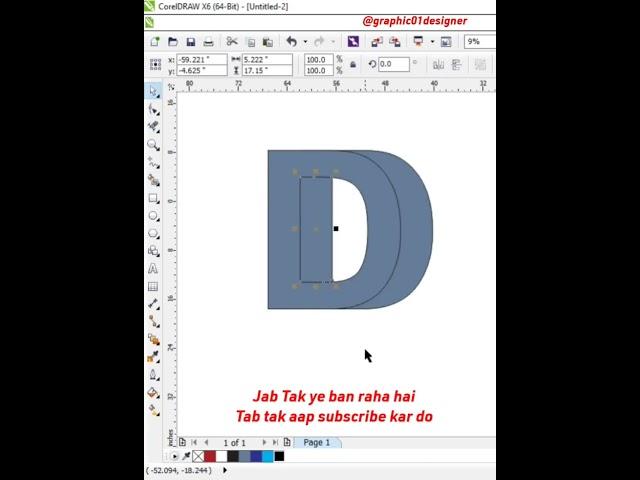640x480 pixels.
Task: Select the Rectangle tool
Action: pyautogui.click(x=153, y=198)
